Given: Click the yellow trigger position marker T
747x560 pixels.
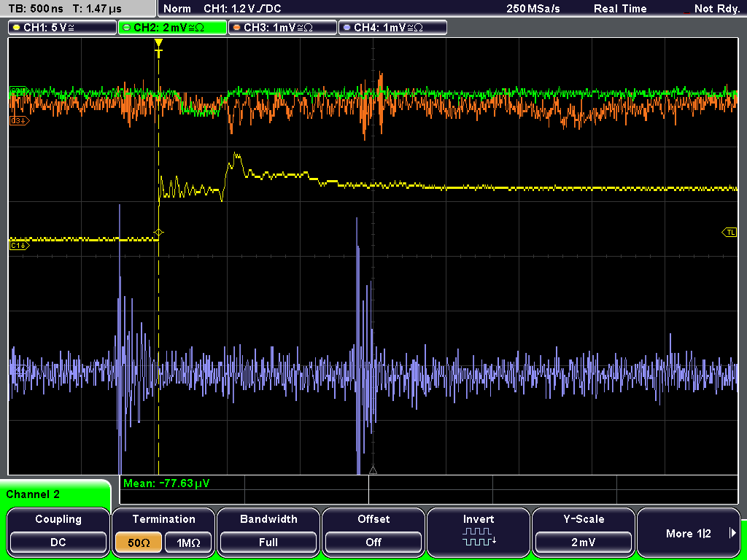Looking at the screenshot, I should [x=158, y=48].
